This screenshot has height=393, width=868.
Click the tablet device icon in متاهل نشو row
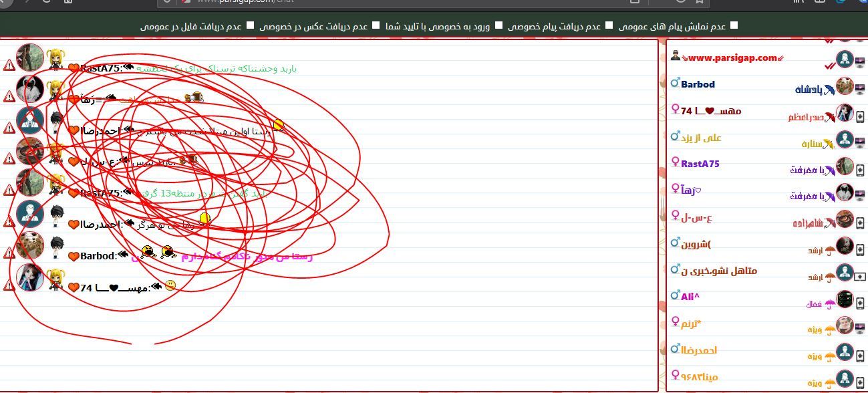point(860,275)
